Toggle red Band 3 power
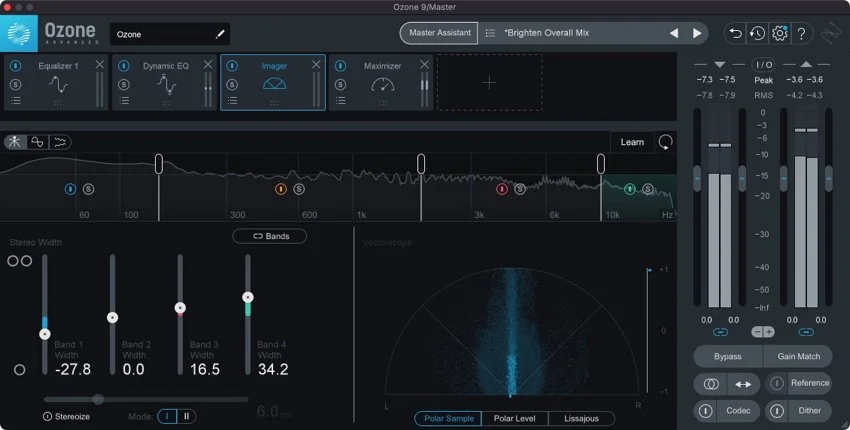 [502, 189]
